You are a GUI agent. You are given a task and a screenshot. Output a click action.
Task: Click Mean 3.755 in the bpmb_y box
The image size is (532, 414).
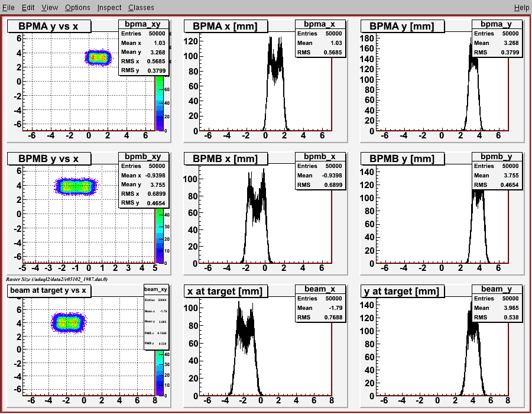(497, 176)
